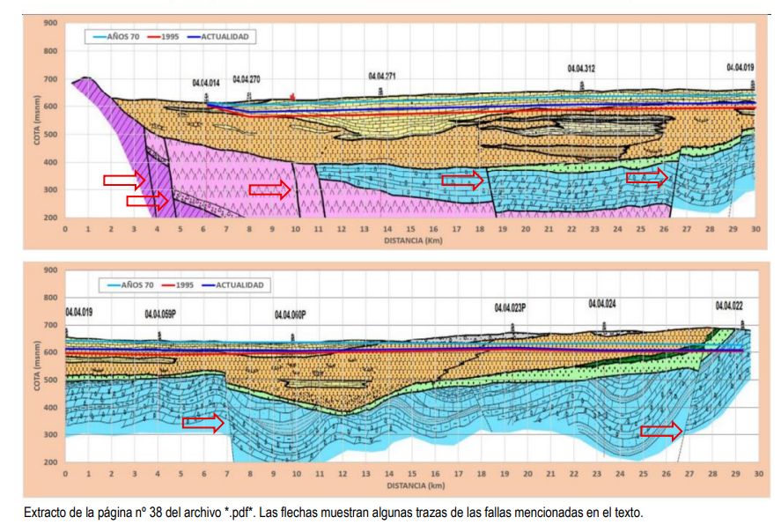Select the 04.04.019 label in the lower section
781x532 pixels.
[x=79, y=312]
